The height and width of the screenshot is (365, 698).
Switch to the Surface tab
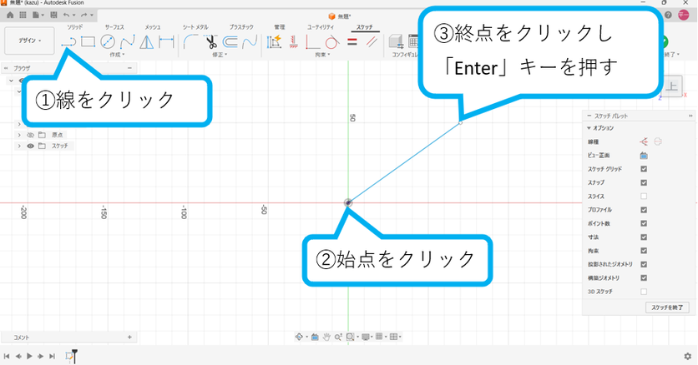(x=114, y=27)
